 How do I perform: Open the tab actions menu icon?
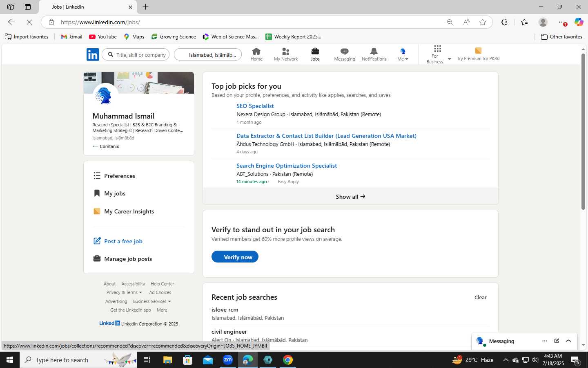coord(27,7)
